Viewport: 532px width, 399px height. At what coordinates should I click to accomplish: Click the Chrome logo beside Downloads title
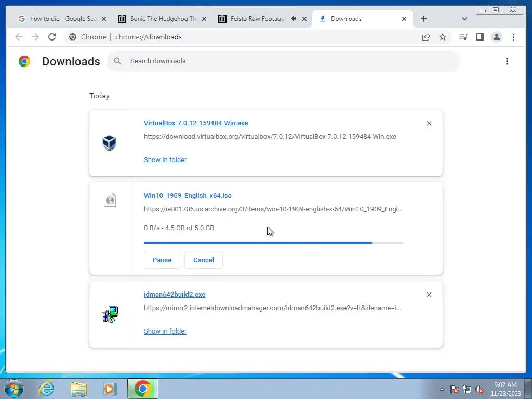pos(24,61)
